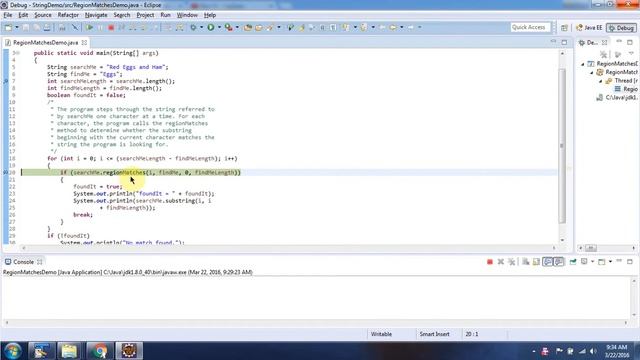
Task: Click the red Terminate button in the main toolbar
Action: click(x=111, y=27)
